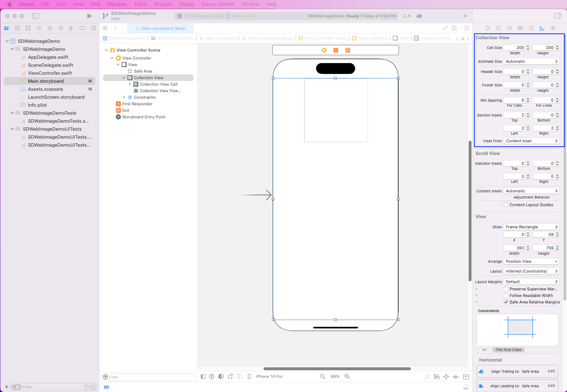Open the Connections inspector
The width and height of the screenshot is (567, 392).
pyautogui.click(x=553, y=28)
